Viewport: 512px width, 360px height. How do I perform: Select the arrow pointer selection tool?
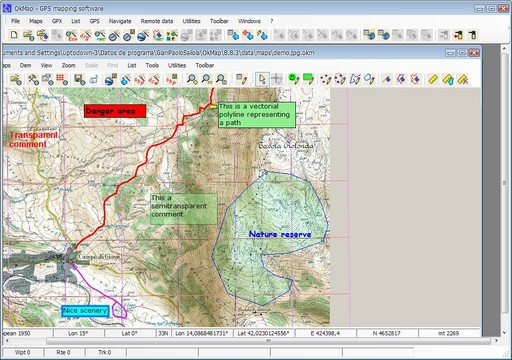pyautogui.click(x=262, y=79)
